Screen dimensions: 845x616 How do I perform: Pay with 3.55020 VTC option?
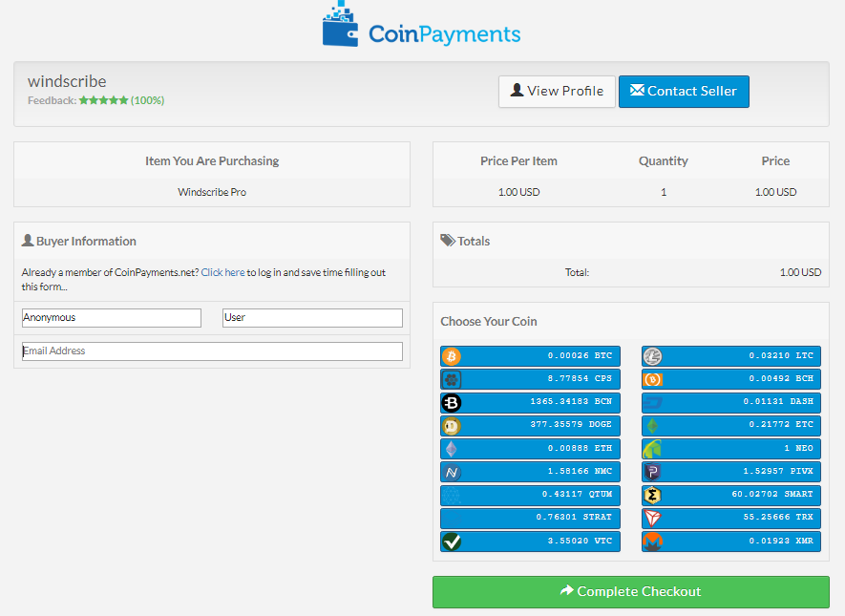pos(530,542)
